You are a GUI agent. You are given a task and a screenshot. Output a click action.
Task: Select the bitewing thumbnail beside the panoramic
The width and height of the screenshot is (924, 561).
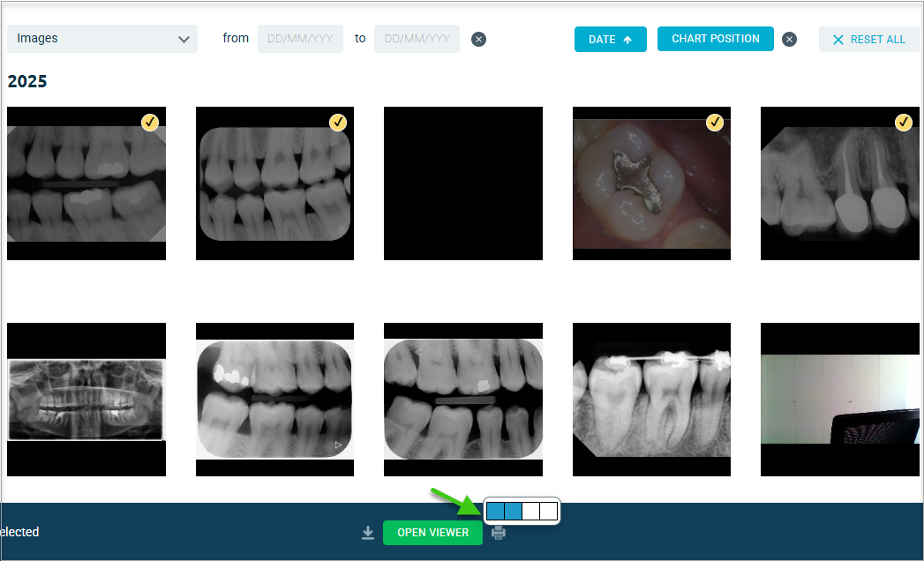coord(274,400)
